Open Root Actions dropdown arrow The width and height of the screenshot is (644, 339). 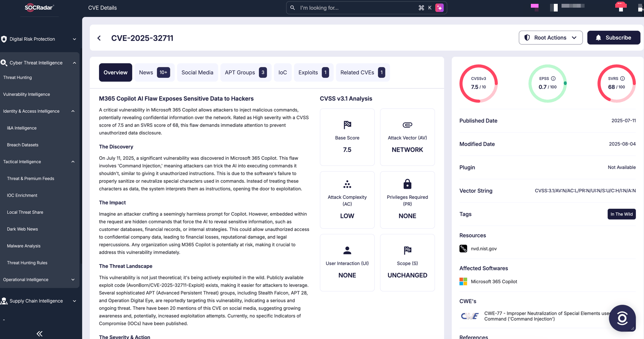pos(574,38)
